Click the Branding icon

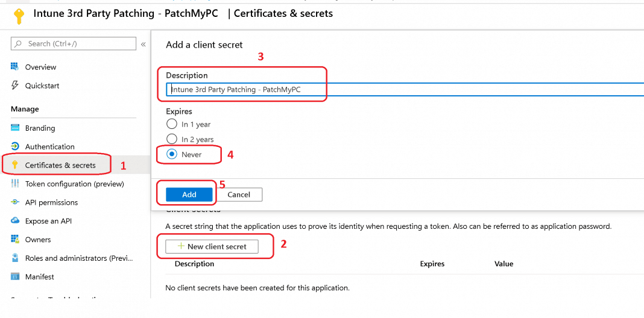[15, 128]
